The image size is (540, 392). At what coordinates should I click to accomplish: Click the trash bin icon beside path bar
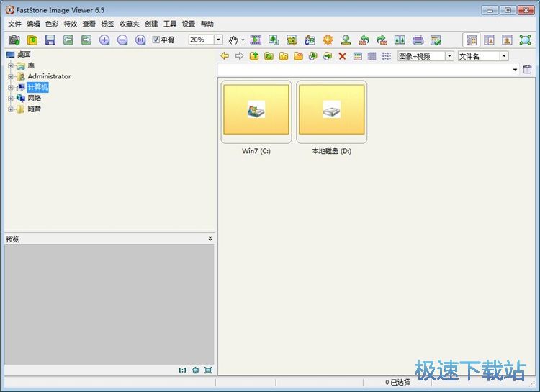pos(527,69)
